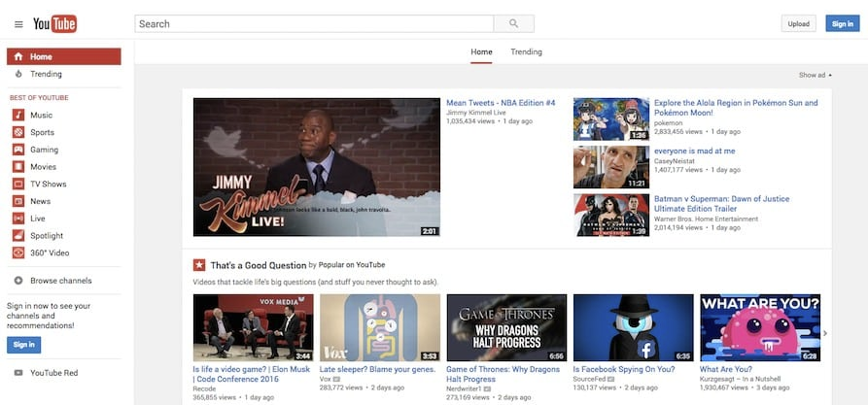
Task: Play the Jimmy Kimmel Live featured thumbnail
Action: coord(317,167)
